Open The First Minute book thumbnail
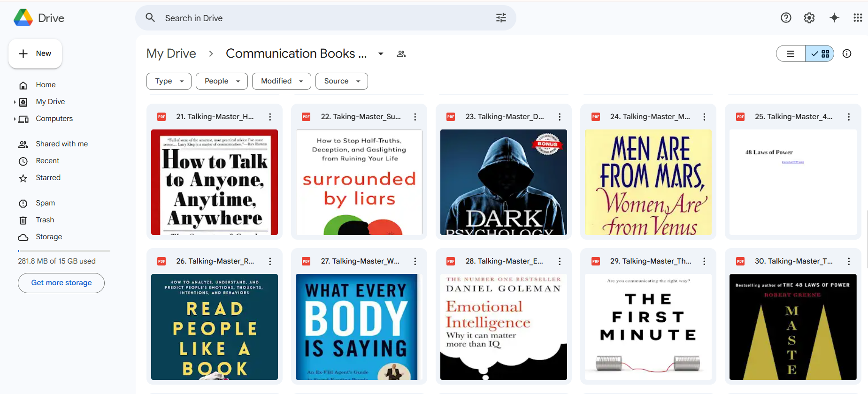The width and height of the screenshot is (868, 394). (648, 327)
